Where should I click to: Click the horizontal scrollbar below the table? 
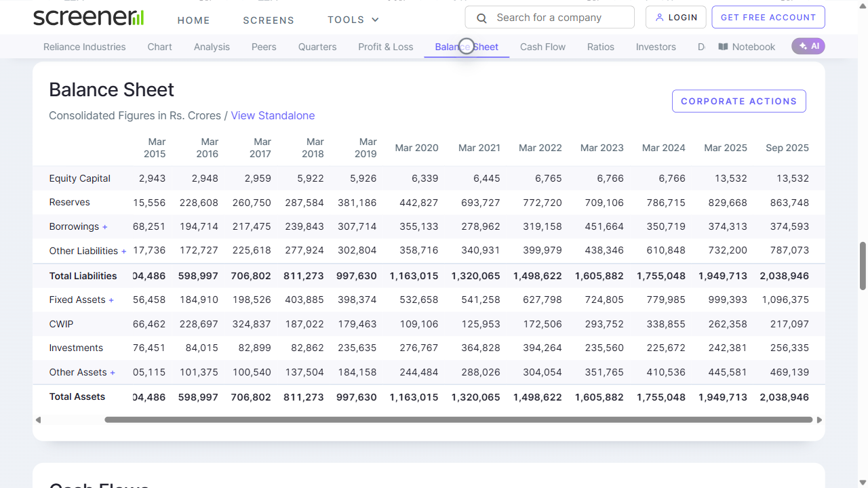tap(458, 420)
